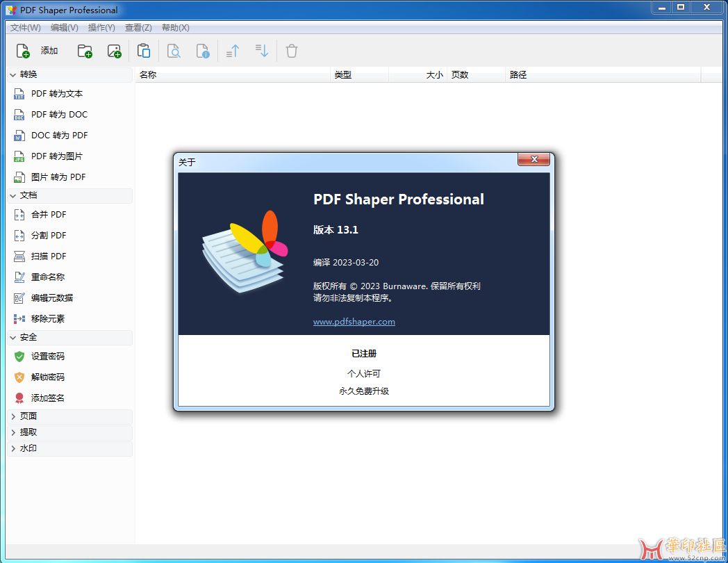Select the PDF 转为文本 text
The height and width of the screenshot is (563, 728).
(57, 94)
